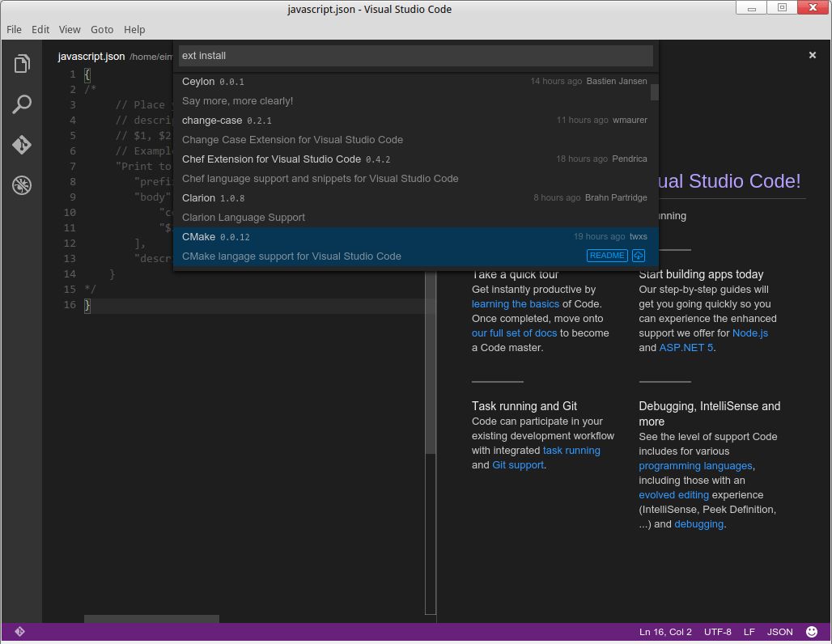The height and width of the screenshot is (644, 832).
Task: Click the editor horizontal scrollbar thumb
Action: (151, 619)
